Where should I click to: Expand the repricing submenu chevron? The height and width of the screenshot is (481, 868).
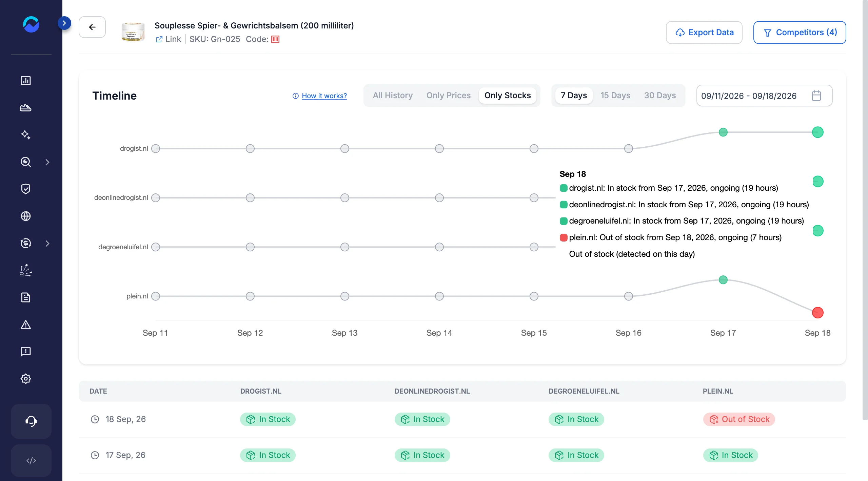pyautogui.click(x=47, y=244)
